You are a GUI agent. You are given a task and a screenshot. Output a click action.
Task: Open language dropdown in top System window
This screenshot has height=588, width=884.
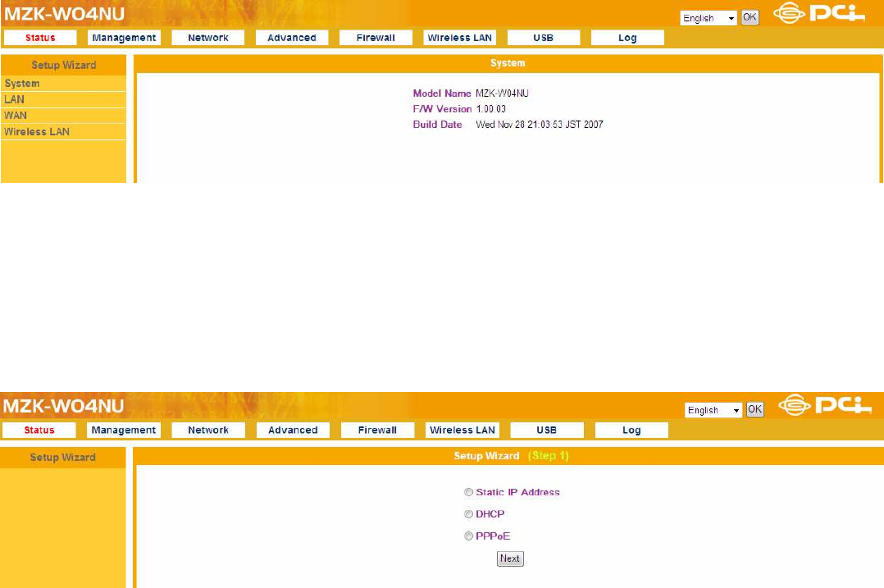(709, 18)
